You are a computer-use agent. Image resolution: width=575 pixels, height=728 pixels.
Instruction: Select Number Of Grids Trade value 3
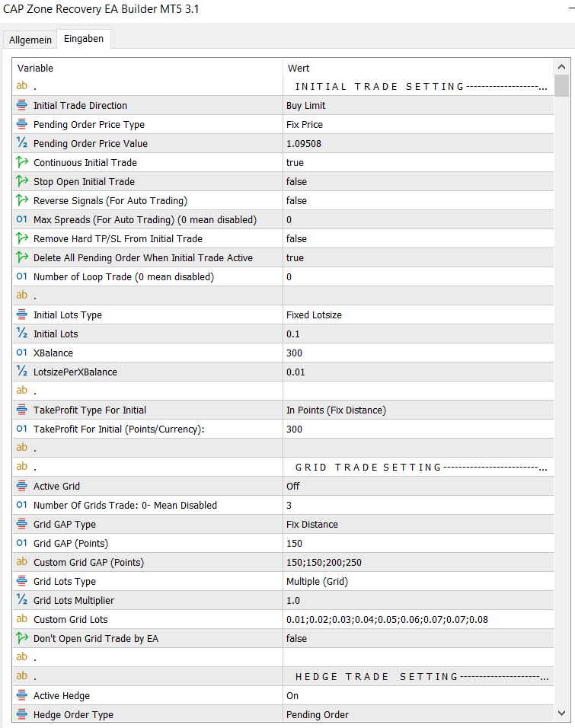click(418, 505)
